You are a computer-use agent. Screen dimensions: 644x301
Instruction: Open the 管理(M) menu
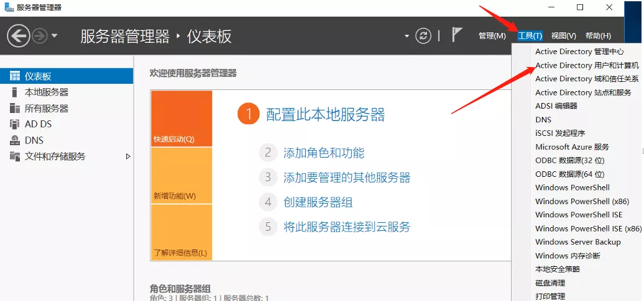click(492, 36)
